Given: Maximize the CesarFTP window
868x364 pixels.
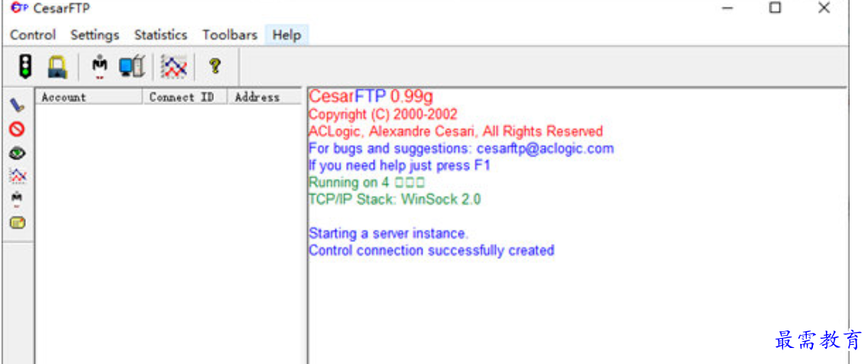Looking at the screenshot, I should pyautogui.click(x=775, y=8).
